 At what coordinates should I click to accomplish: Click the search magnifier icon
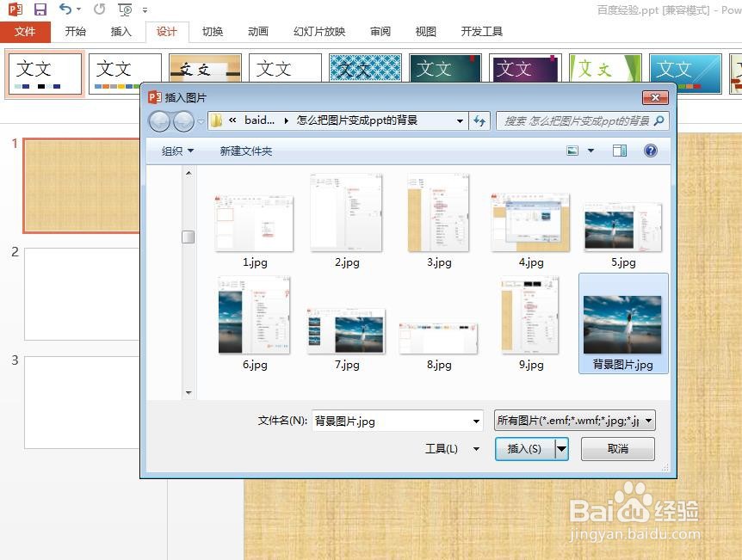coord(659,121)
